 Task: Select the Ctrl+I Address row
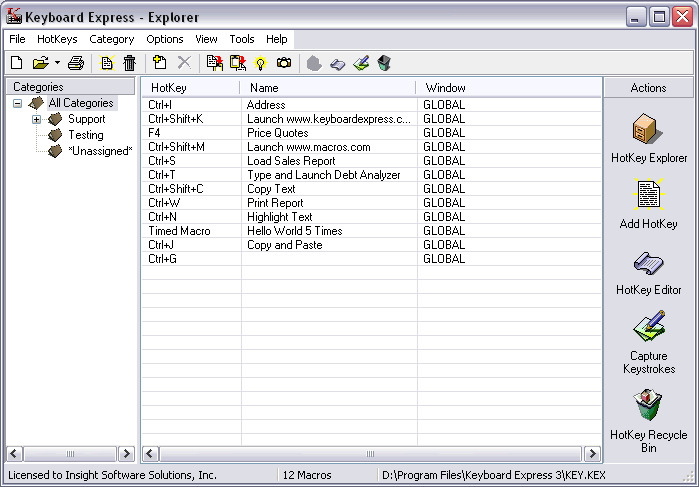[x=371, y=105]
